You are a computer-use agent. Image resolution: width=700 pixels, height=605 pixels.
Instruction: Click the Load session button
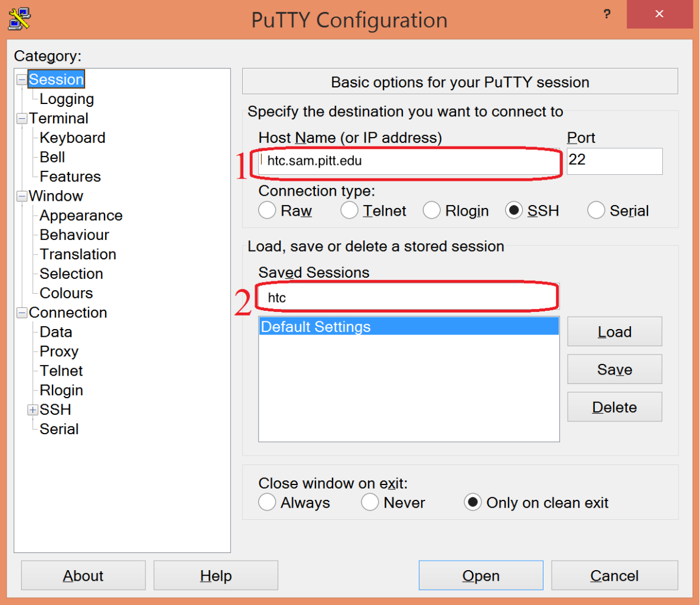coord(614,332)
